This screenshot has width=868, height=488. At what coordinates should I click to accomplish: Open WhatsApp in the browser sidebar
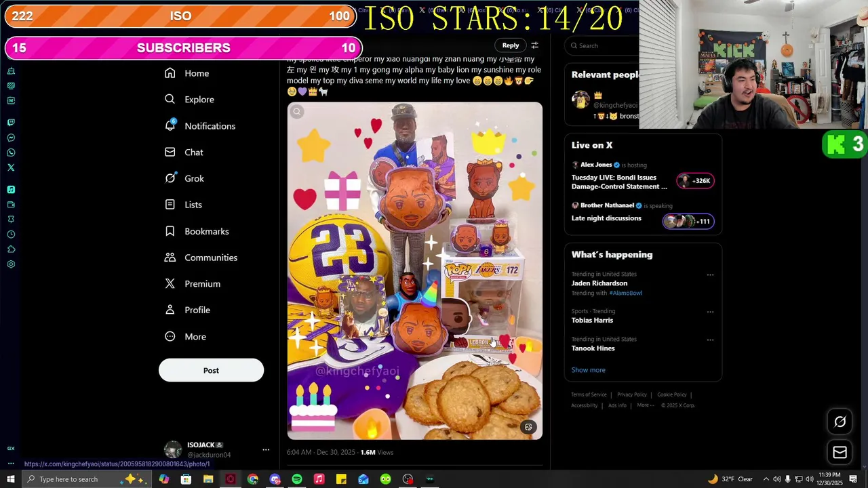11,152
